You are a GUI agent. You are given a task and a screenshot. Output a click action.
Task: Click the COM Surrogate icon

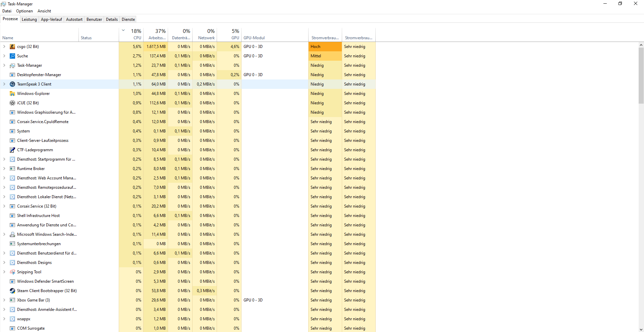tap(12, 328)
